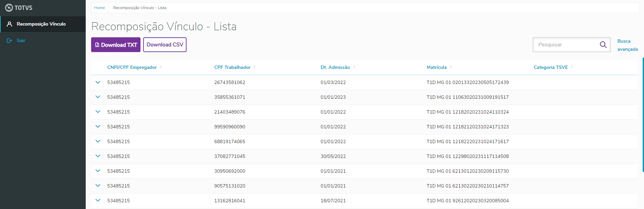Click the search magnifier icon

[x=603, y=45]
